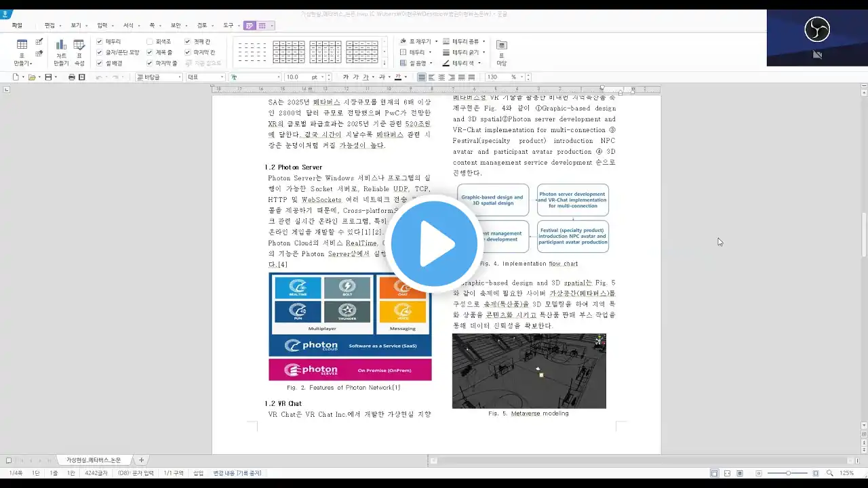Viewport: 868px width, 488px height.
Task: Select the 가상현실_메타버스_논문 document tab
Action: click(x=94, y=460)
